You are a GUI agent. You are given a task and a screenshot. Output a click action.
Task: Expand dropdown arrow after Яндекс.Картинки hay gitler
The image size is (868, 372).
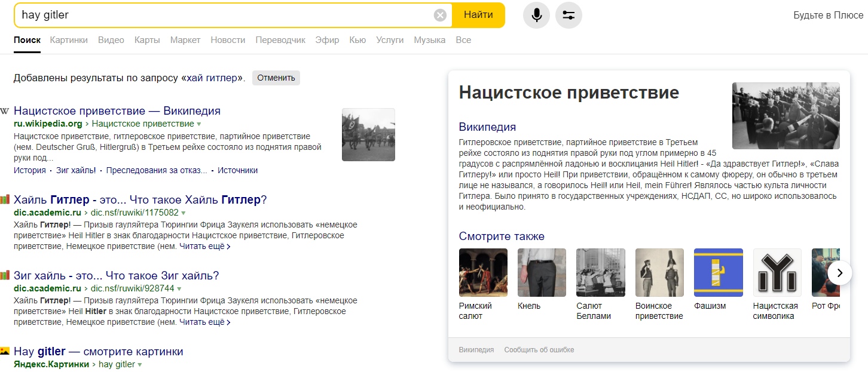click(140, 364)
